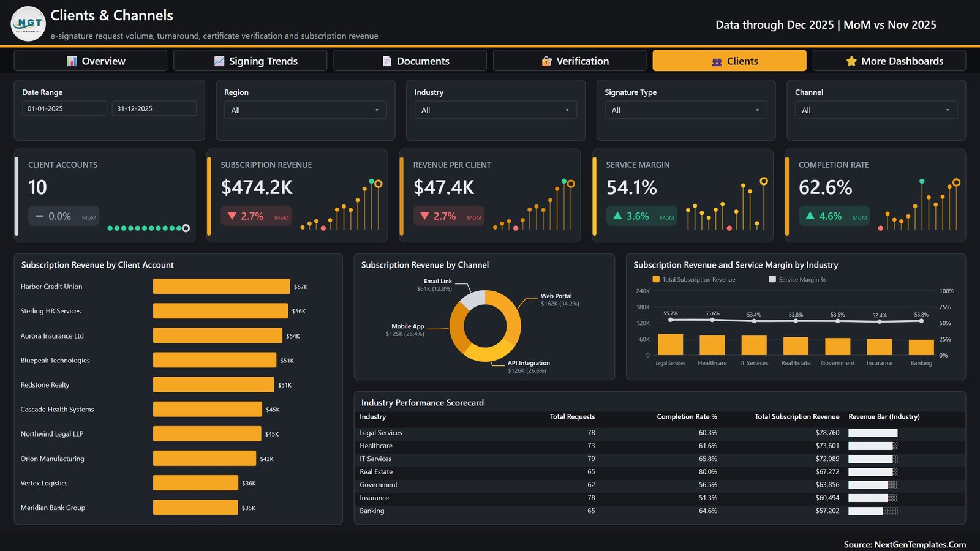Click Real Estate completion rate 80.0%

707,472
